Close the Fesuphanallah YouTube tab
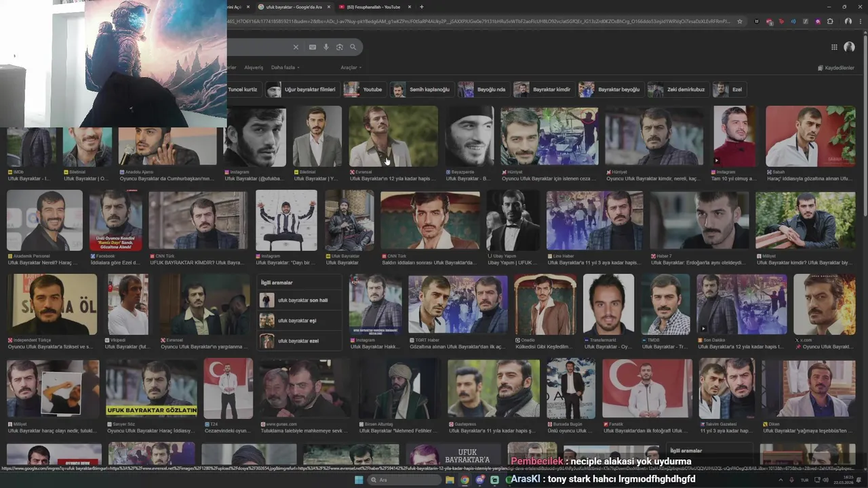Image resolution: width=868 pixels, height=488 pixels. click(x=409, y=7)
